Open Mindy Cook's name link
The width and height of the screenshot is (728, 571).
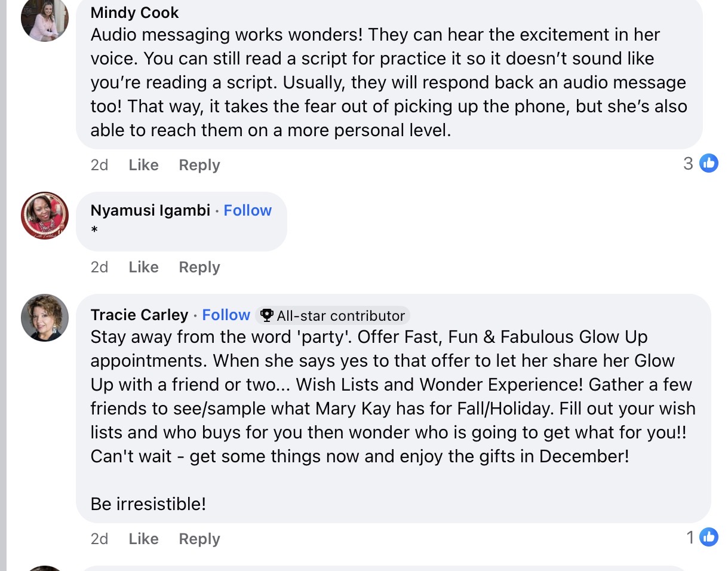[134, 13]
